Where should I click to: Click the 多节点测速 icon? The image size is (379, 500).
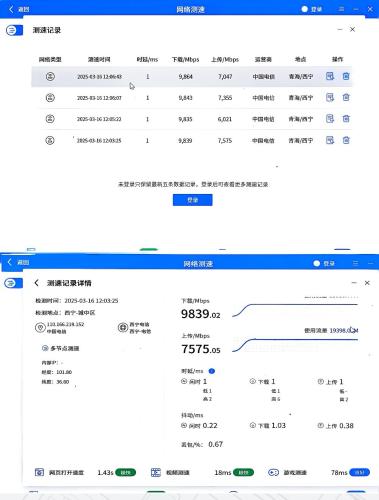coord(45,348)
